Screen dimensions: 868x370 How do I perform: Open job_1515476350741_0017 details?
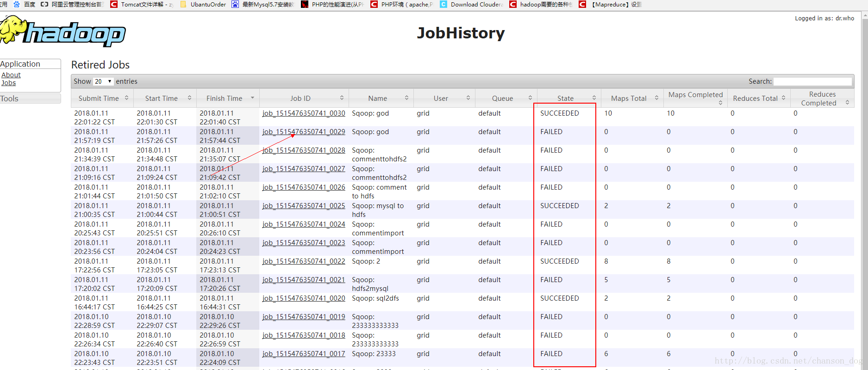pos(304,354)
